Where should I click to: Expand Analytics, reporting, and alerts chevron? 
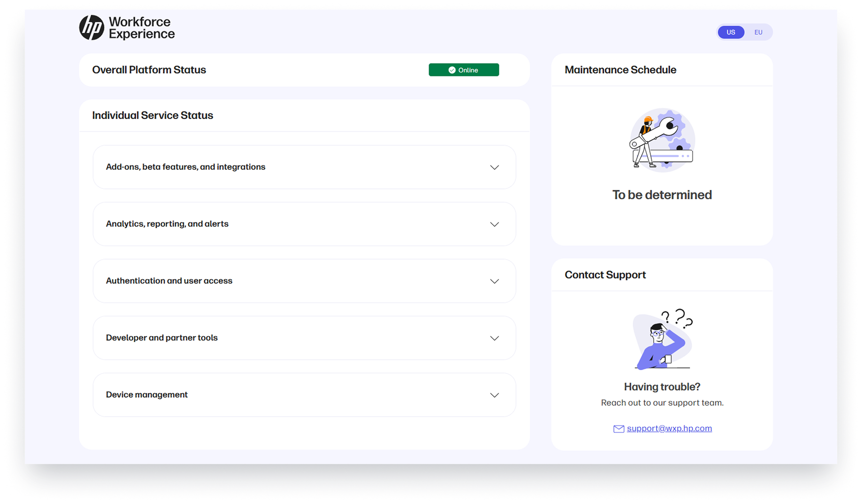(x=494, y=224)
